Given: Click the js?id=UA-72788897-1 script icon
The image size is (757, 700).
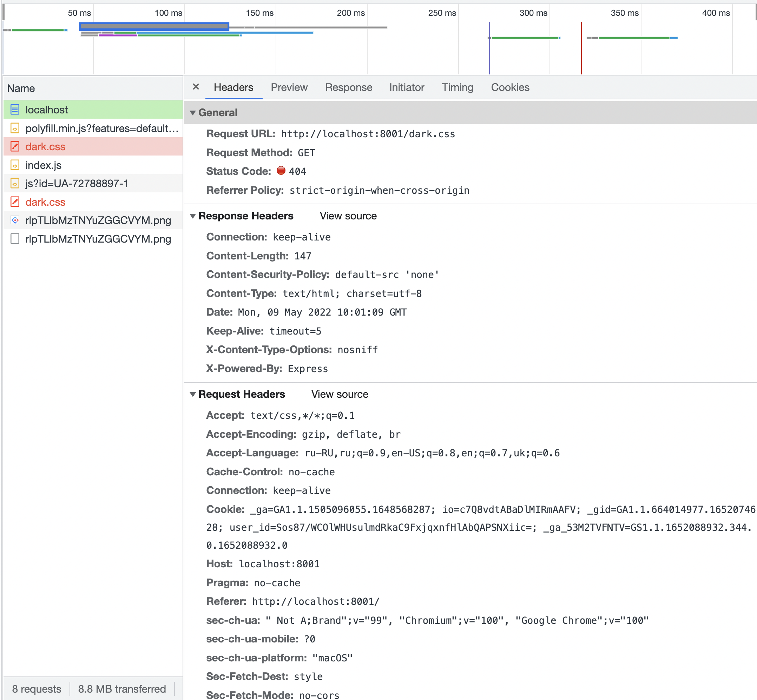Looking at the screenshot, I should pyautogui.click(x=15, y=184).
